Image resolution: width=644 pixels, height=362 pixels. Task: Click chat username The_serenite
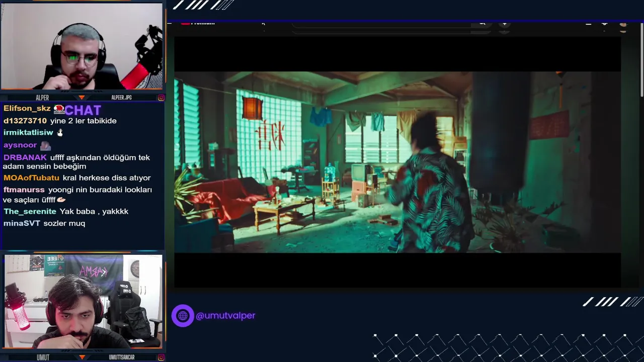[30, 212]
